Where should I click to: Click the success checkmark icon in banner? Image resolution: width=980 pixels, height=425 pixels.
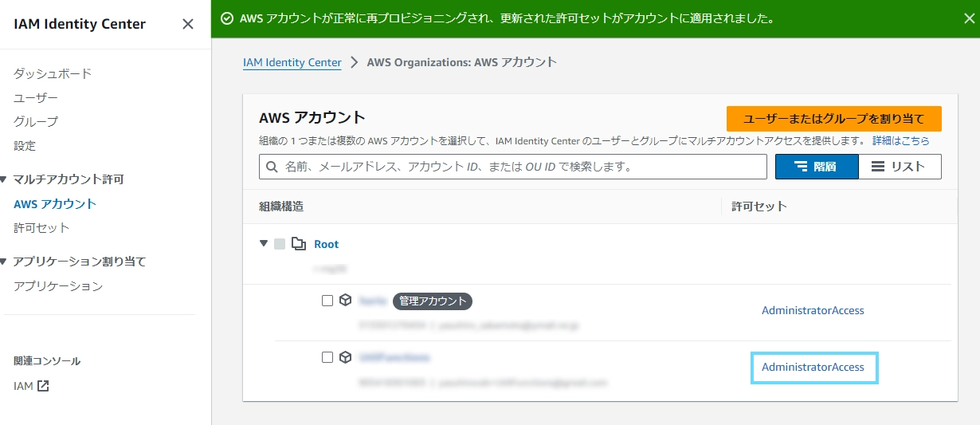tap(227, 18)
